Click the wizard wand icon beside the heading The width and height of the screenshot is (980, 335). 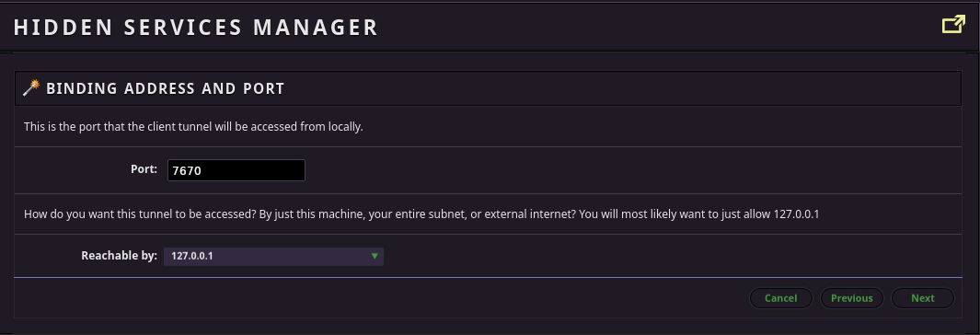(31, 87)
